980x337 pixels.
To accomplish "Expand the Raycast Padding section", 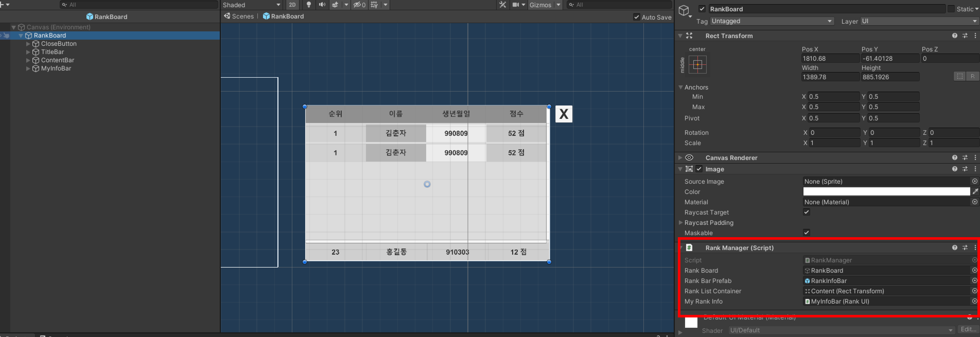I will (681, 223).
